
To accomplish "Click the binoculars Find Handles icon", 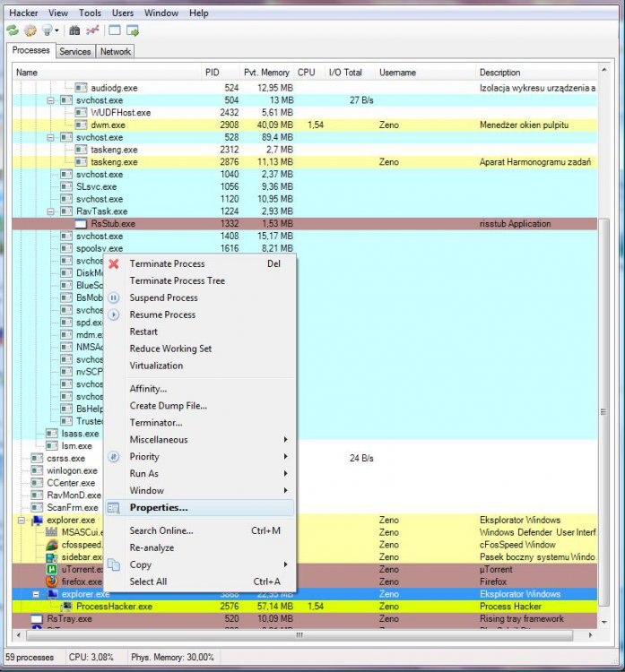I will 74,30.
